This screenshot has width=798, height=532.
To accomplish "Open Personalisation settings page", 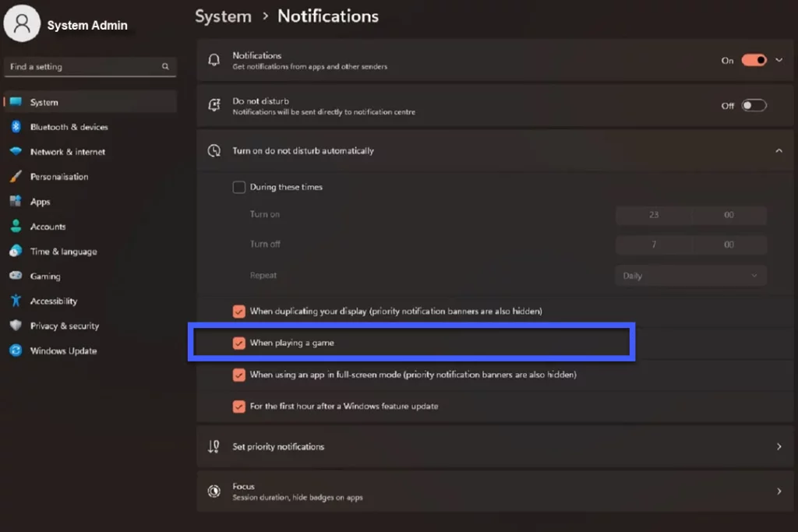I will click(90, 177).
